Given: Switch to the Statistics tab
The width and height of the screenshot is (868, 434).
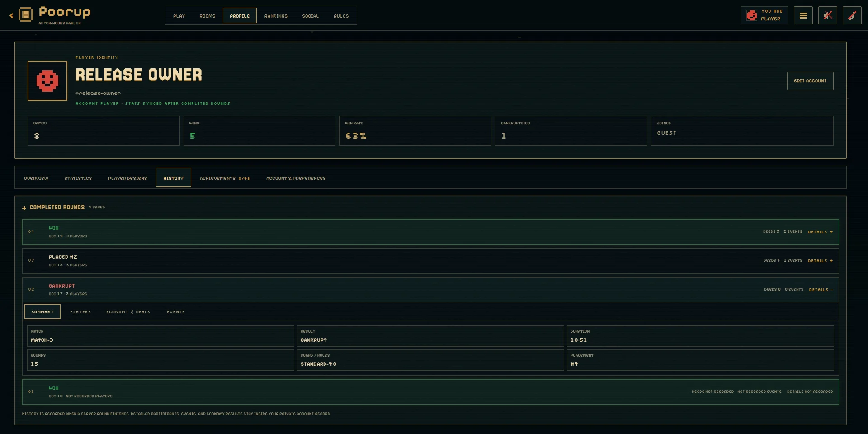Looking at the screenshot, I should click(x=78, y=179).
